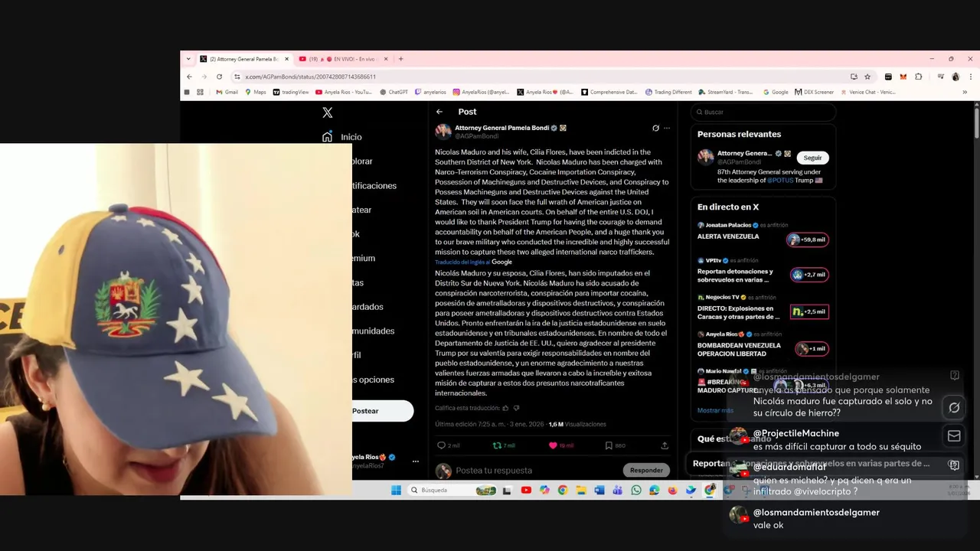
Task: Click the browser address bar URL
Action: coord(311,77)
